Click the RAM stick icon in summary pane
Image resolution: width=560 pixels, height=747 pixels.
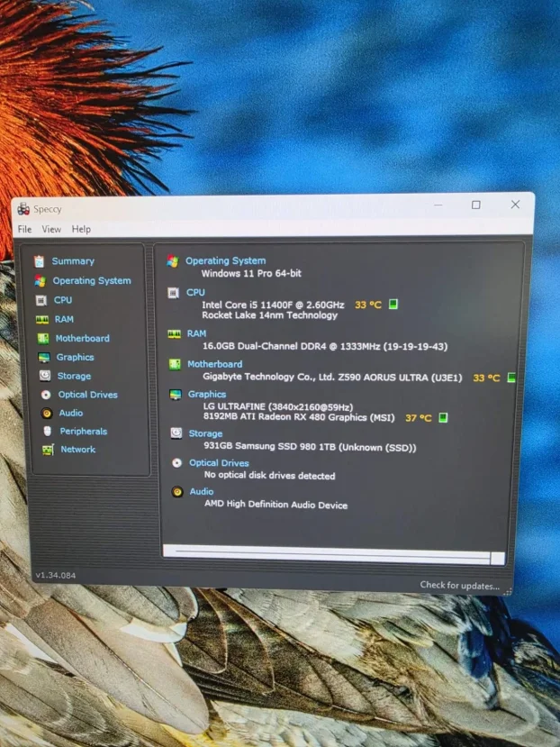click(x=175, y=334)
